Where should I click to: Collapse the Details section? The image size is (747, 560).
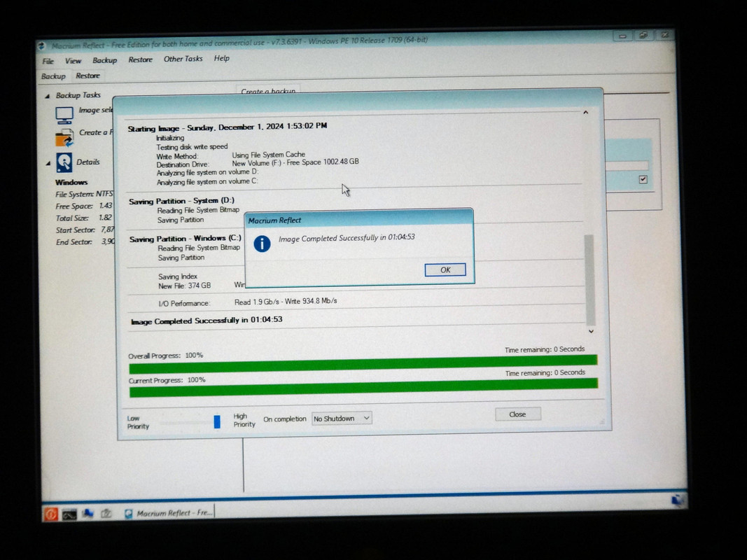point(48,163)
